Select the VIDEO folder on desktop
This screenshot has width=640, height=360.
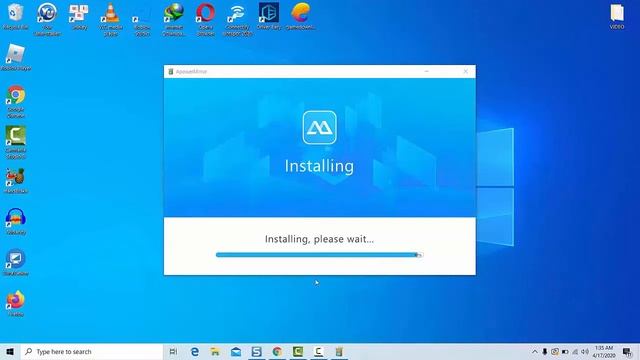pyautogui.click(x=617, y=16)
